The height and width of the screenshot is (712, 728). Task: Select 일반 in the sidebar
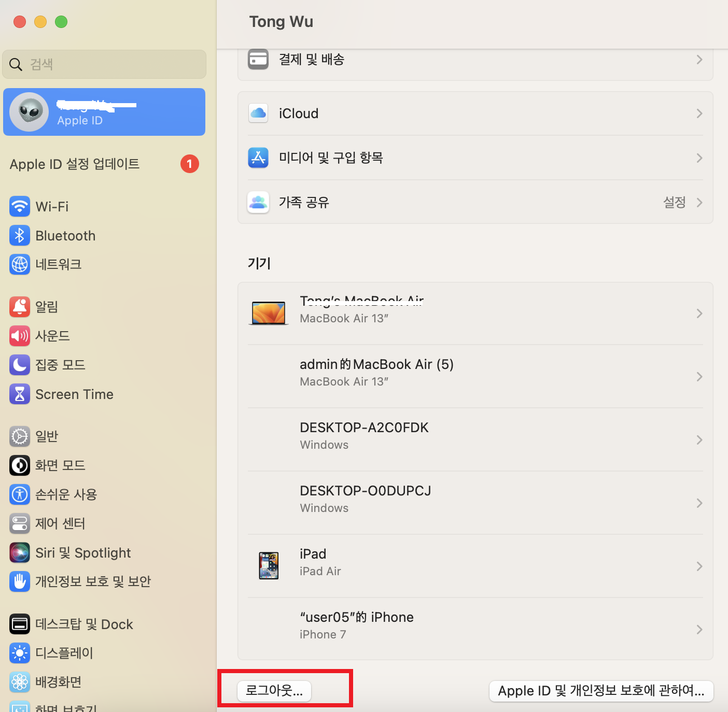click(x=19, y=436)
